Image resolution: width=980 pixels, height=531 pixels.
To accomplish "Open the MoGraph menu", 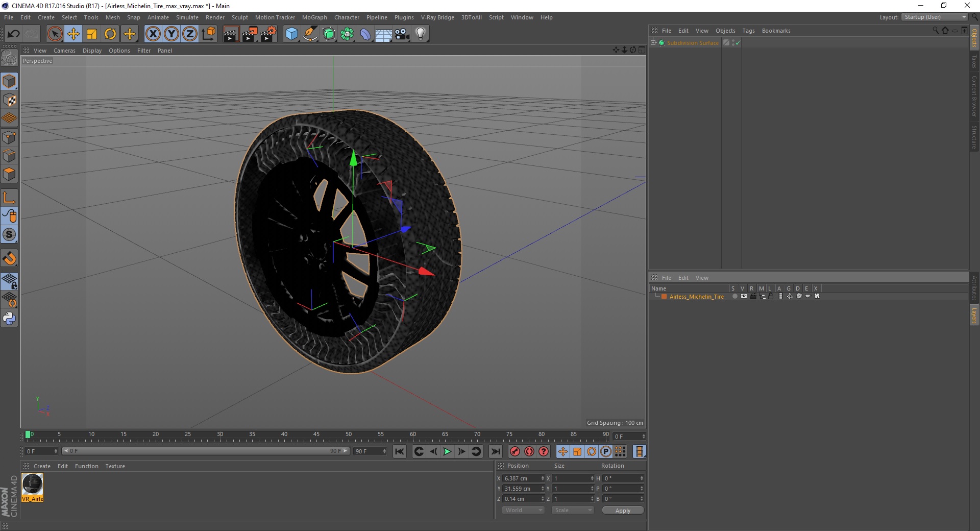I will tap(314, 17).
